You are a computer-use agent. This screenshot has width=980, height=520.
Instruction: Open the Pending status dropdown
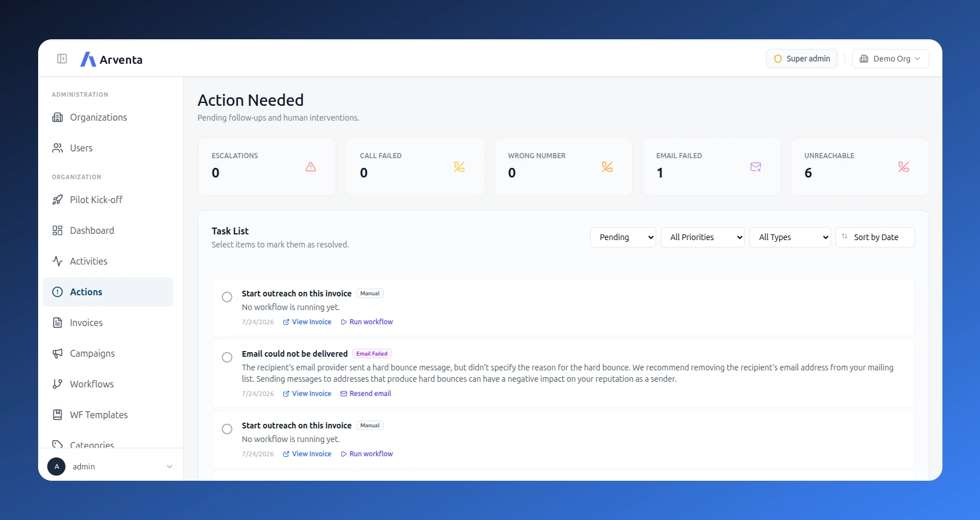point(623,237)
